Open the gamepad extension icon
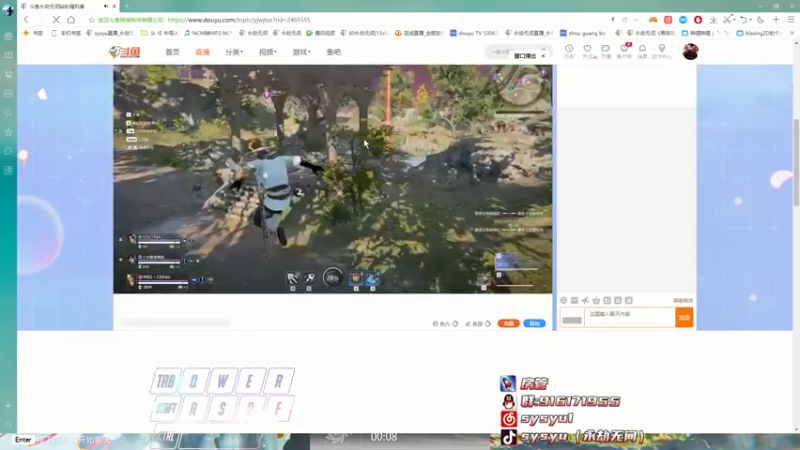Image resolution: width=800 pixels, height=450 pixels. [x=653, y=20]
